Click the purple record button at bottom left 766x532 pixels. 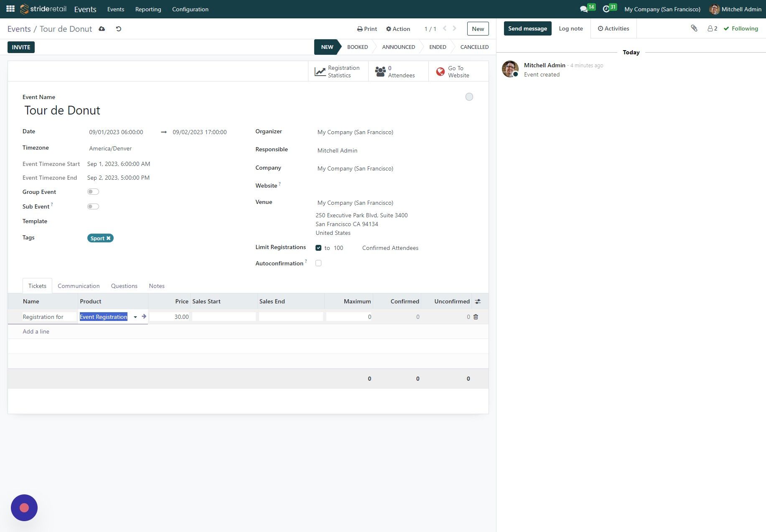[24, 508]
